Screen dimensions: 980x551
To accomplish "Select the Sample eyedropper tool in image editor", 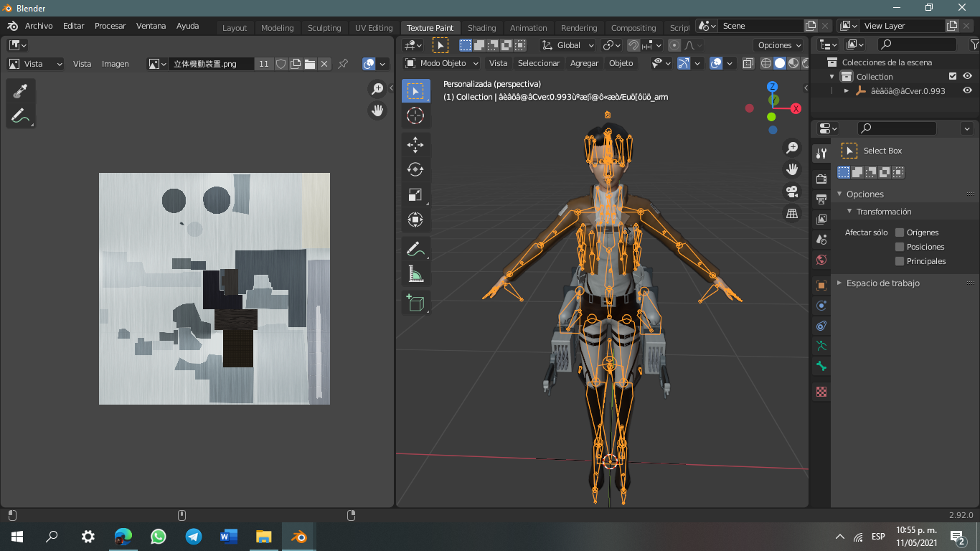I will click(x=19, y=91).
